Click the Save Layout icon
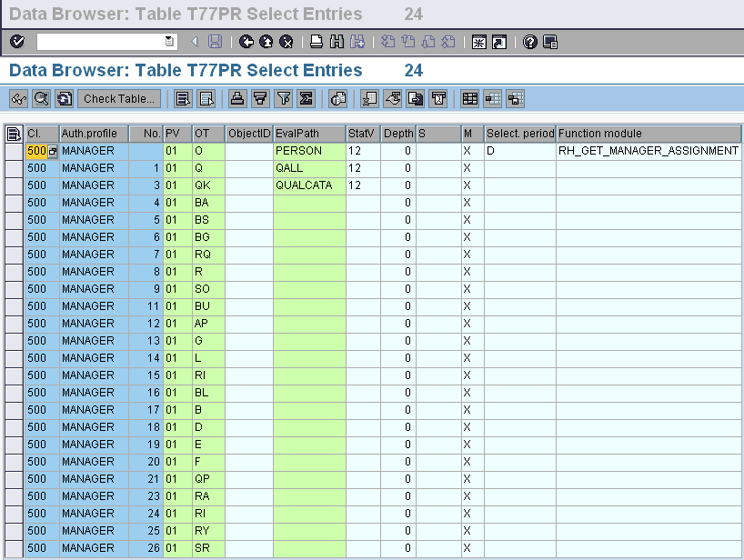Image resolution: width=744 pixels, height=560 pixels. pyautogui.click(x=516, y=98)
